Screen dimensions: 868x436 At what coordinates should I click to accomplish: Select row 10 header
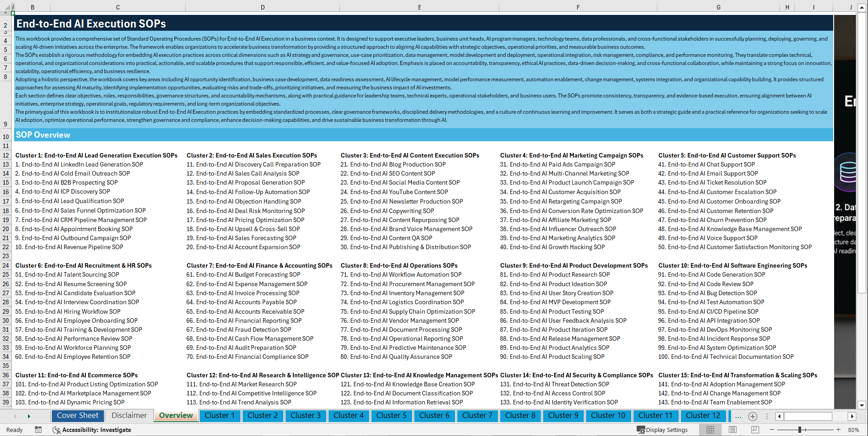pos(6,137)
